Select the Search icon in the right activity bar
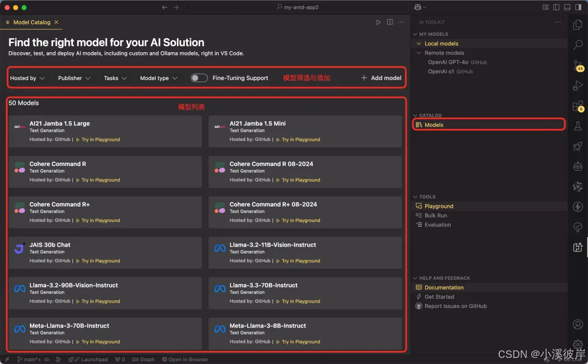588x364 pixels. (x=578, y=45)
